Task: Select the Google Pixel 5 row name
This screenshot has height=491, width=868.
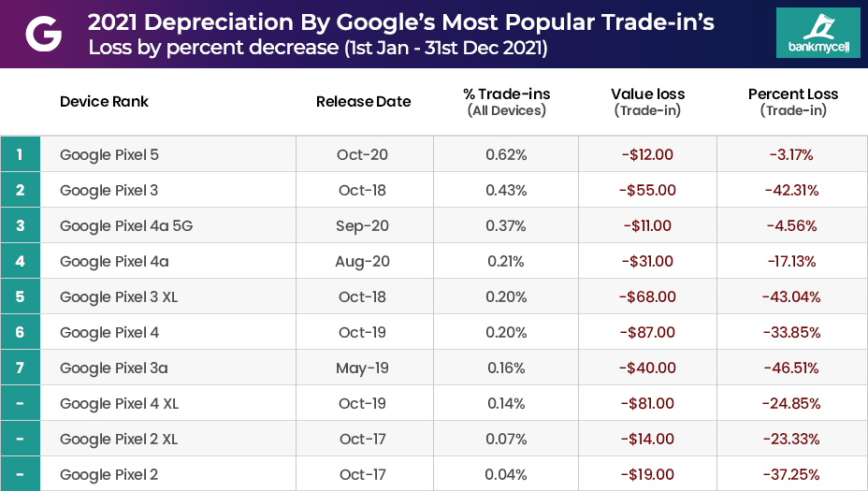Action: point(108,154)
